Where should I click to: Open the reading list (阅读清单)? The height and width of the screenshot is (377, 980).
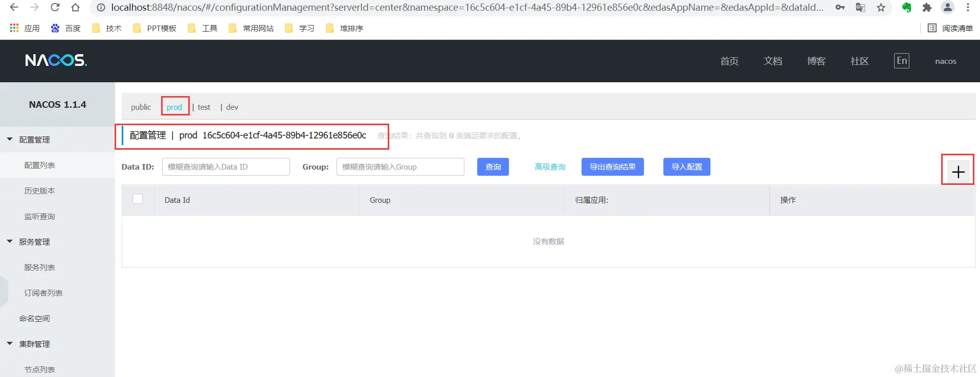(950, 28)
